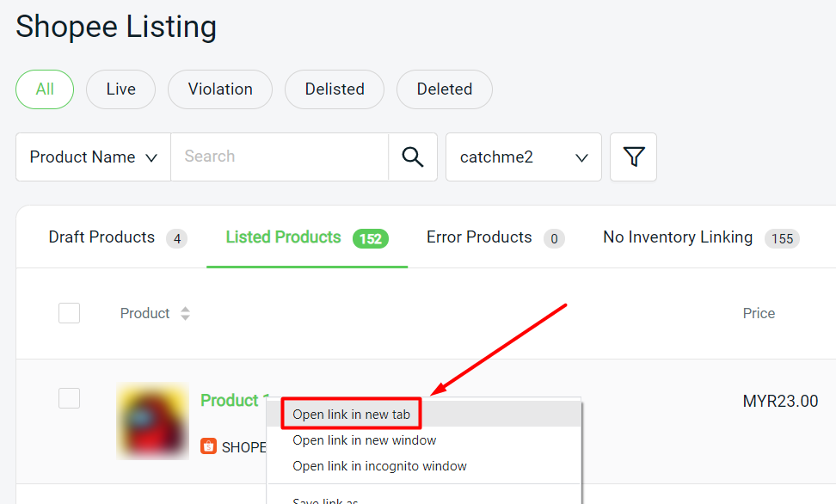Click into the Search text field
Image resolution: width=836 pixels, height=504 pixels.
pyautogui.click(x=279, y=157)
